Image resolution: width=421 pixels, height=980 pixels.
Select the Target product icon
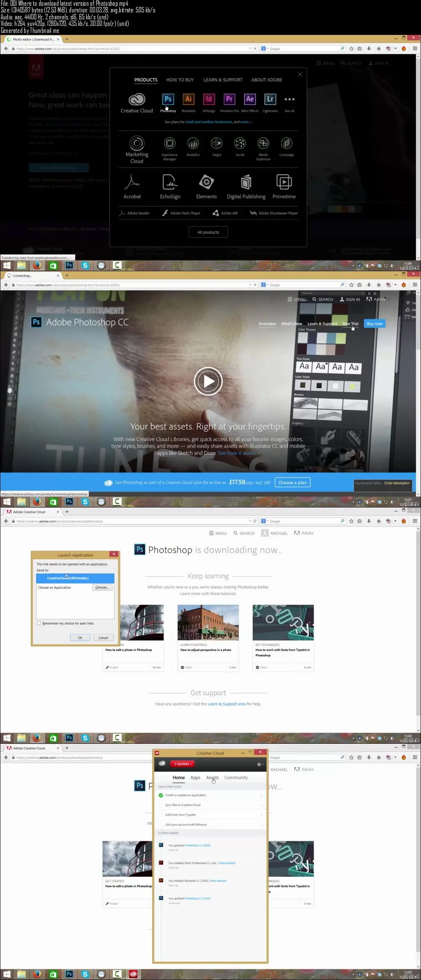(217, 143)
